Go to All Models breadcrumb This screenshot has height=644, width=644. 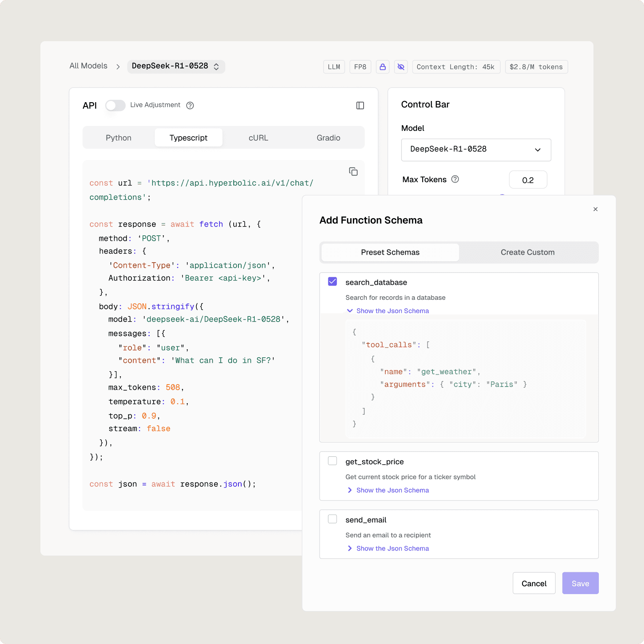point(88,66)
